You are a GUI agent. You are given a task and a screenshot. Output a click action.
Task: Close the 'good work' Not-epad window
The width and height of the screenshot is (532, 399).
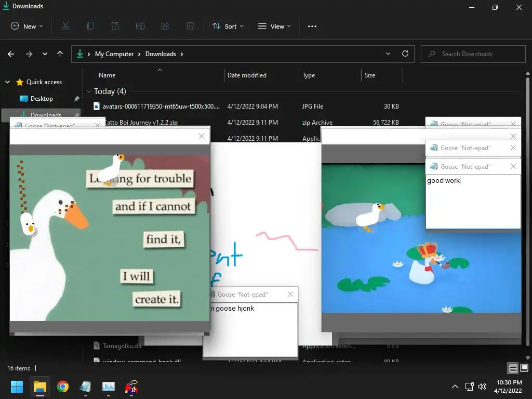(513, 166)
